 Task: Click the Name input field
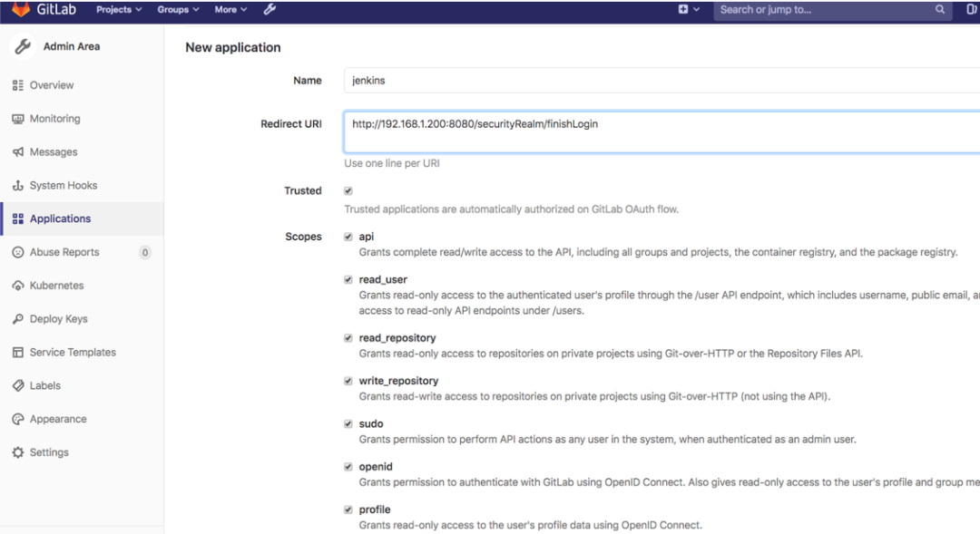pyautogui.click(x=662, y=81)
